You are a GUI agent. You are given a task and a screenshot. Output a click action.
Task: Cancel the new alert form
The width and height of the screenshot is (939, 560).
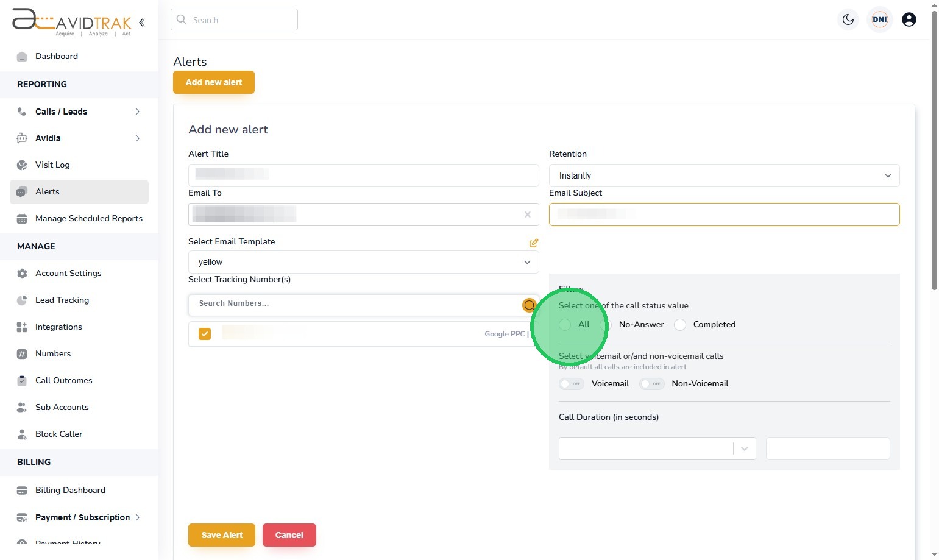click(x=289, y=535)
